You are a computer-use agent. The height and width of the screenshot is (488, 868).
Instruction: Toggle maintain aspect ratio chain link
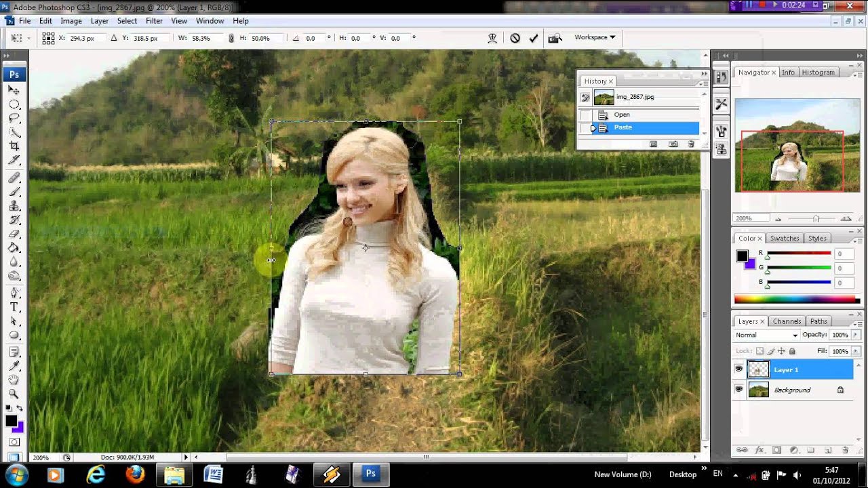coord(231,39)
